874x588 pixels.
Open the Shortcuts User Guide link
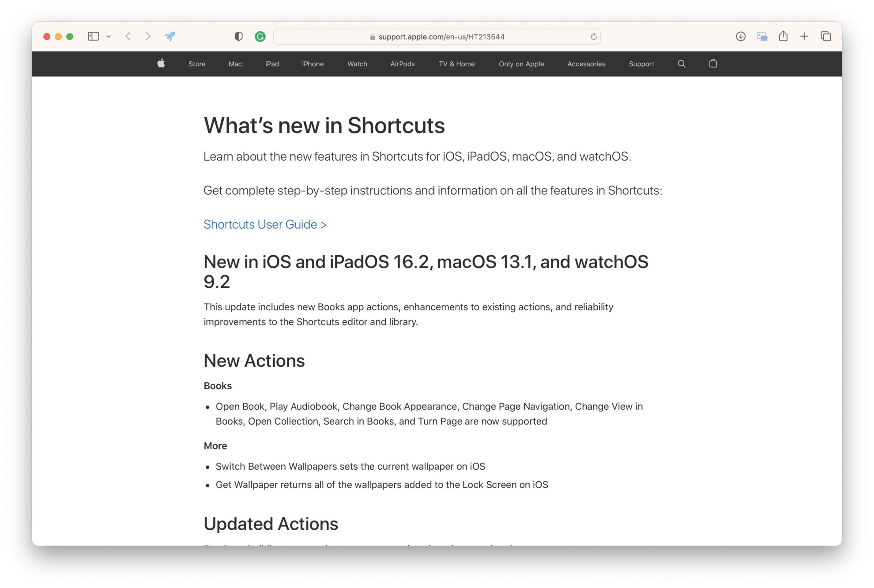tap(265, 224)
